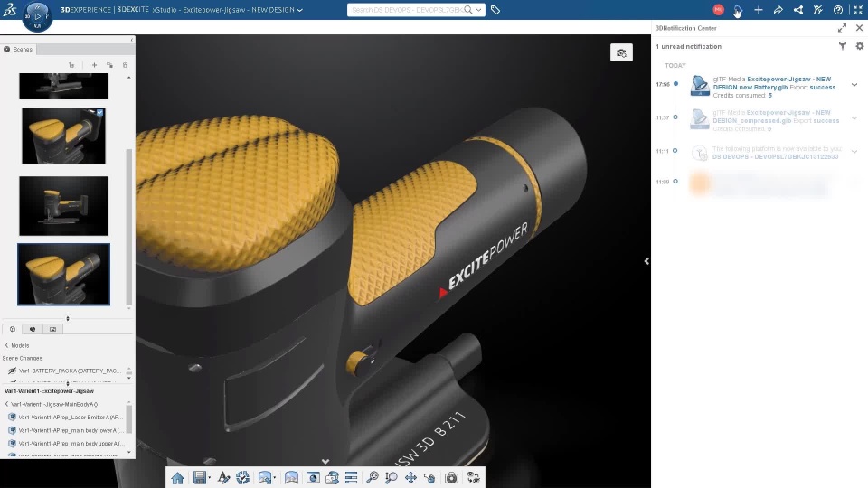Select Var1-Varient1-APrep_main body upper A item
The image size is (868, 488).
point(66,444)
